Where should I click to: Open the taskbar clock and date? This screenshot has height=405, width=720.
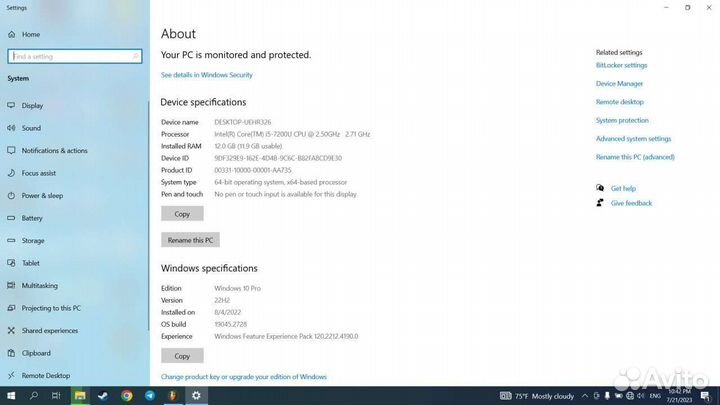coord(679,396)
